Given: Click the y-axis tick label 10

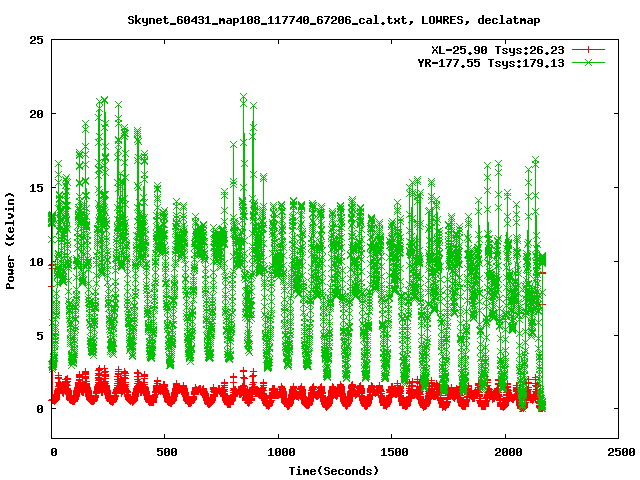Looking at the screenshot, I should [36, 262].
